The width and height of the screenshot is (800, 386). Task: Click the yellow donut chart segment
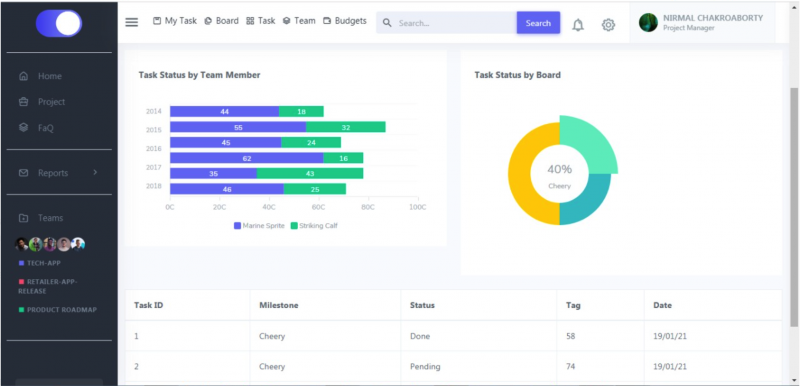520,173
